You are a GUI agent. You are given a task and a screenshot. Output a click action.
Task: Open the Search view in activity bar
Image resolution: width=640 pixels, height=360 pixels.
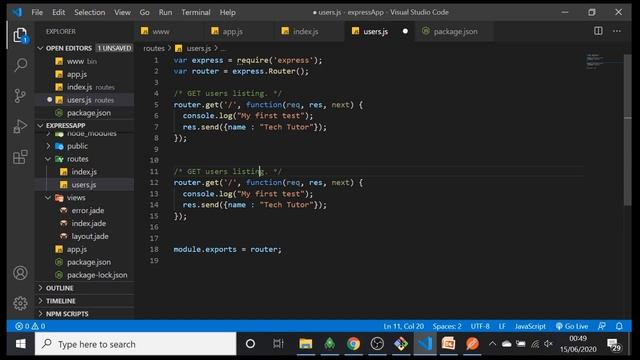[20, 65]
